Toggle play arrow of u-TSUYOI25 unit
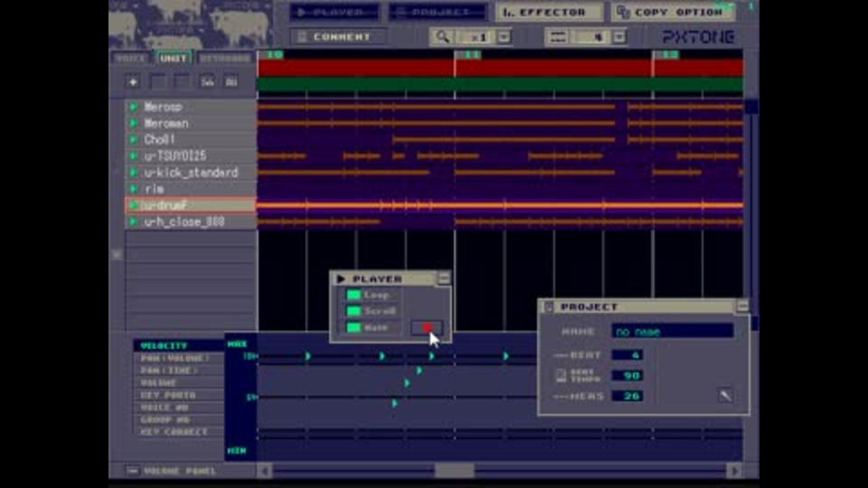The height and width of the screenshot is (488, 868). [134, 156]
